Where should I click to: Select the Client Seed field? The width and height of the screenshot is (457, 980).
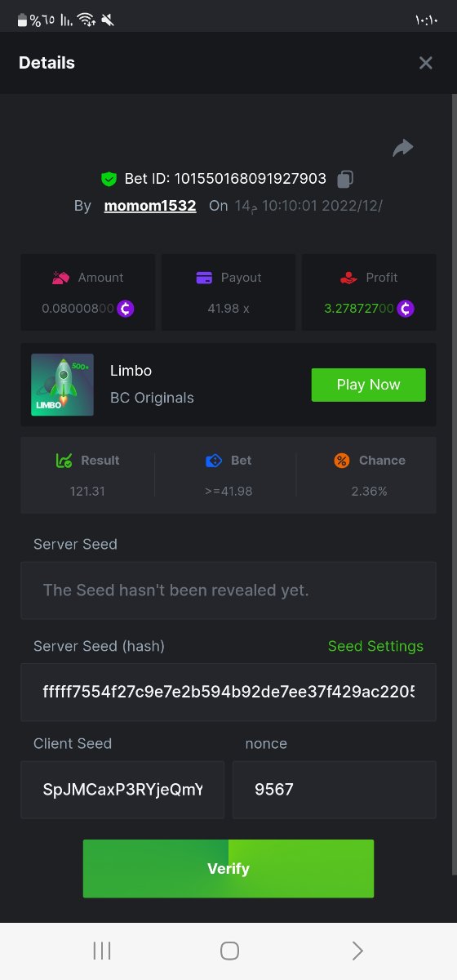click(122, 790)
